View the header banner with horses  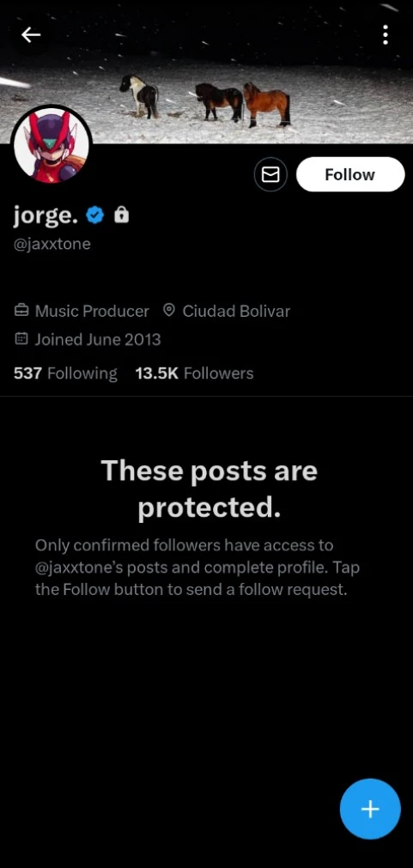coord(206,72)
